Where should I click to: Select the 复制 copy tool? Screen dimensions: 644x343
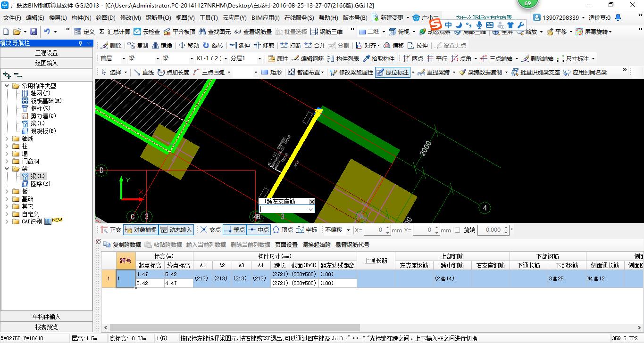tap(138, 46)
